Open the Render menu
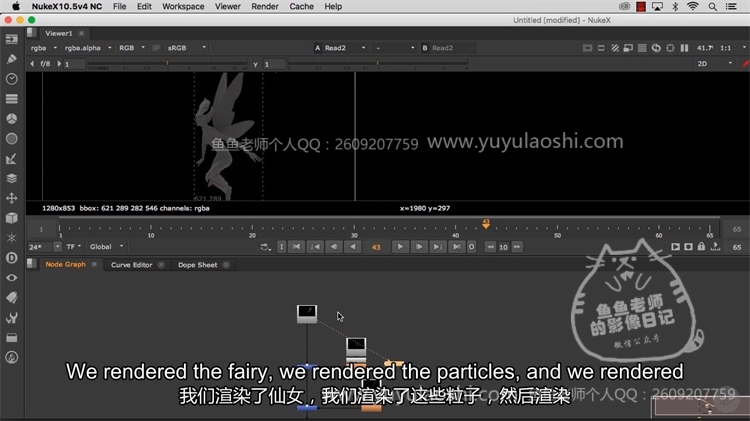This screenshot has height=421, width=750. click(x=265, y=7)
